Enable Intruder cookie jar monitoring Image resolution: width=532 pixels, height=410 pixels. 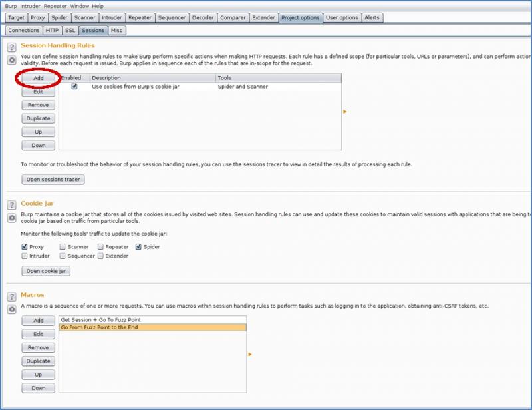click(x=25, y=256)
